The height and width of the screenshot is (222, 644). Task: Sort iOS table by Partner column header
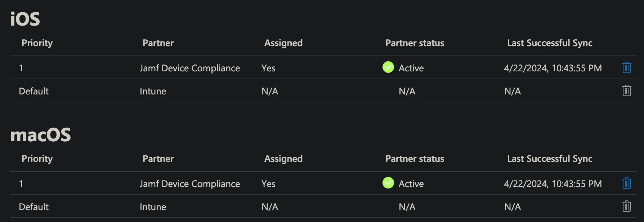pyautogui.click(x=158, y=43)
